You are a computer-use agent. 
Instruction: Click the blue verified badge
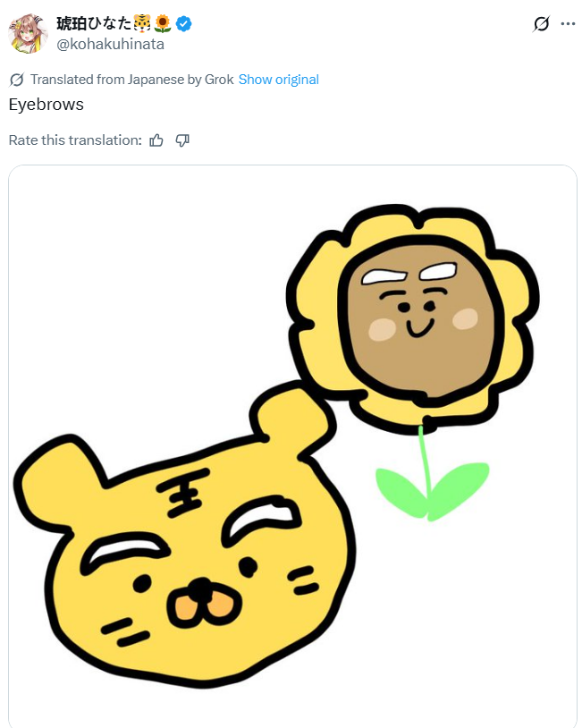(x=183, y=24)
